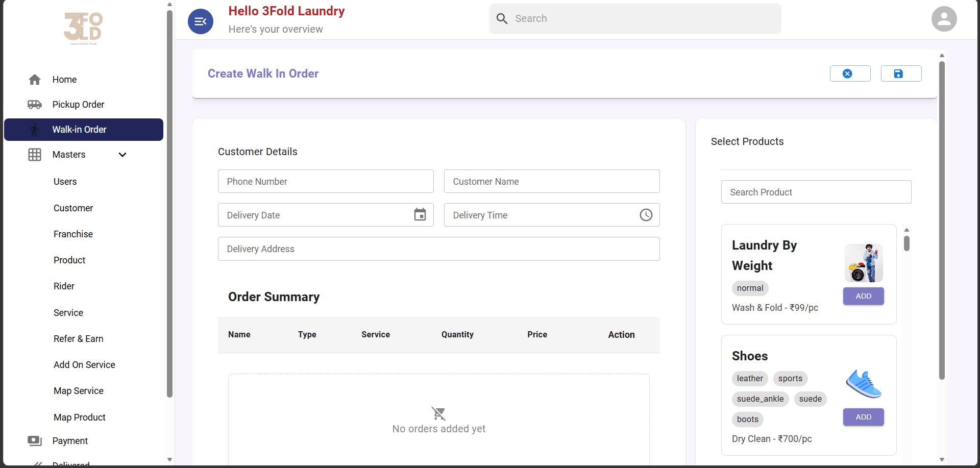This screenshot has height=468, width=980.
Task: Focus the Phone Number field
Action: point(326,181)
